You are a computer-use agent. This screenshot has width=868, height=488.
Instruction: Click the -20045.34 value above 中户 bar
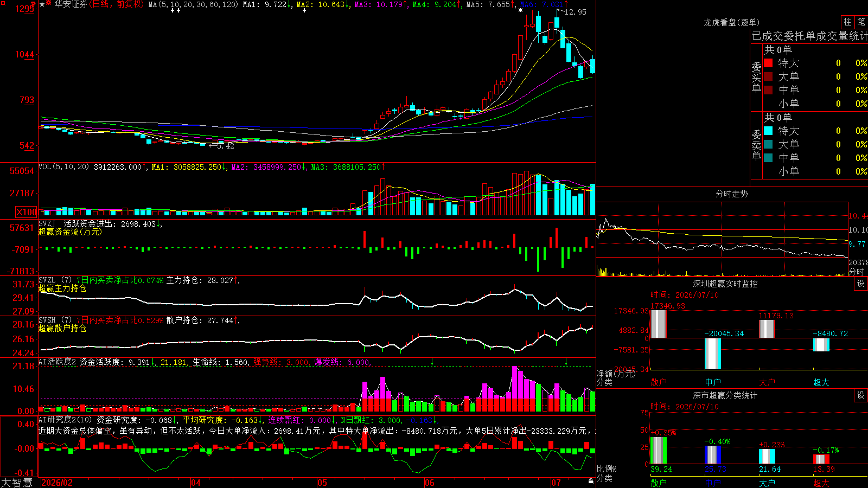click(x=724, y=333)
